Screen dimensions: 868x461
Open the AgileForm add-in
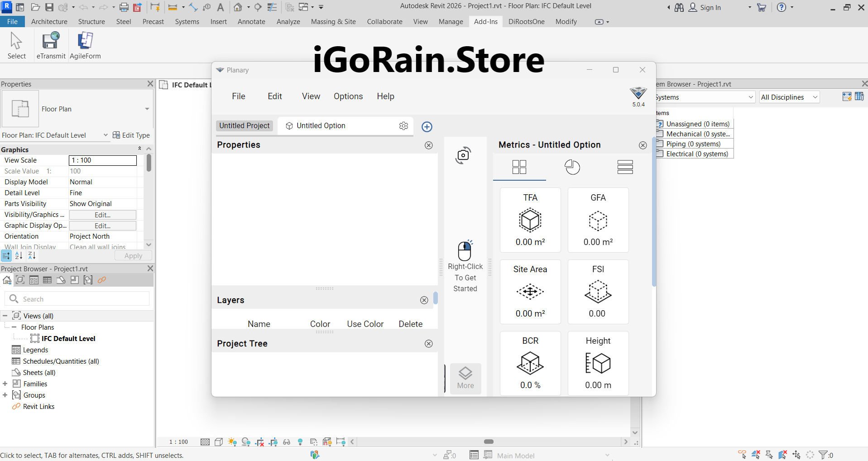tap(85, 45)
